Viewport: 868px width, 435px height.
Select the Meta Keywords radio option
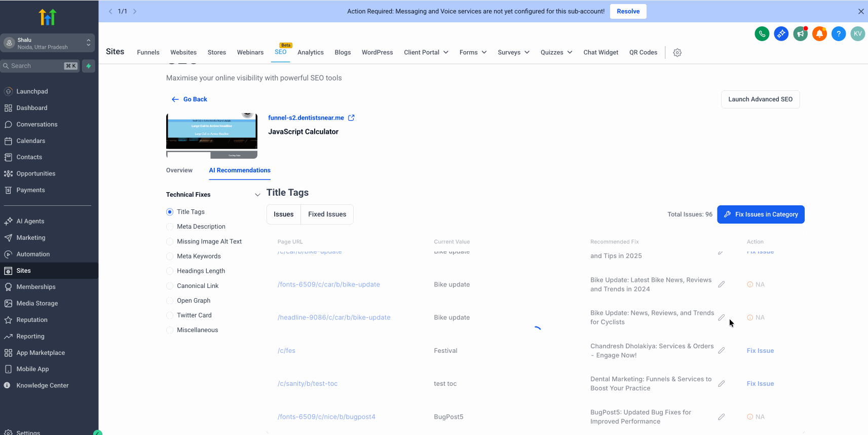(170, 256)
